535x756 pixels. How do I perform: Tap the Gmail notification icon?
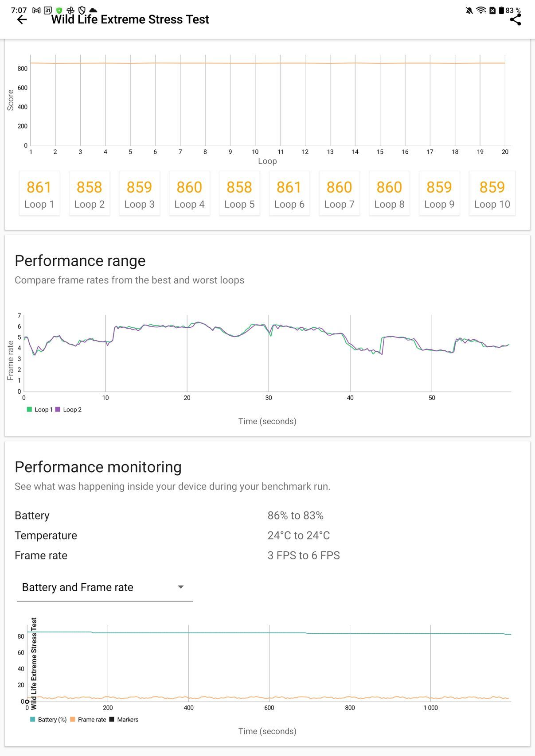tap(37, 10)
